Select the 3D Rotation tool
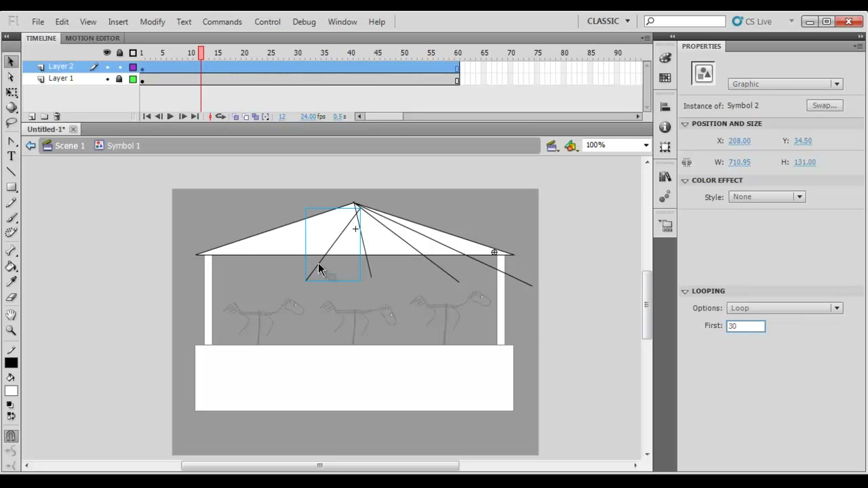This screenshot has width=868, height=488. point(11,108)
